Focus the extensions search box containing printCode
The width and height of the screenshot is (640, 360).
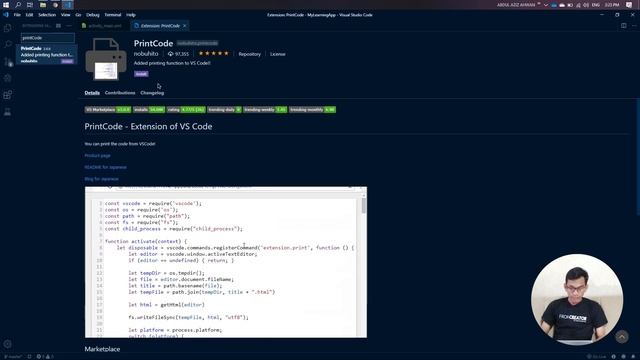48,38
